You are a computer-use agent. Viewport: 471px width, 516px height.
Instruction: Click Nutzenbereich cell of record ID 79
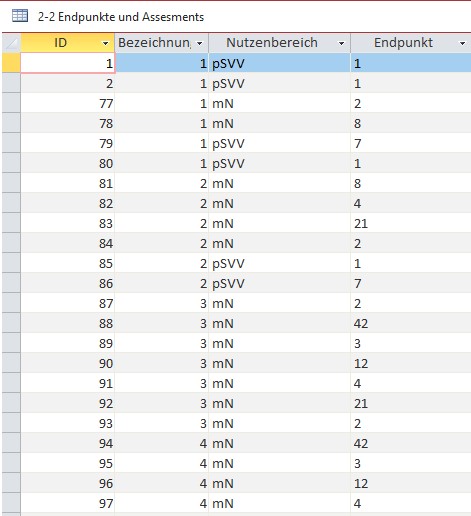[279, 143]
